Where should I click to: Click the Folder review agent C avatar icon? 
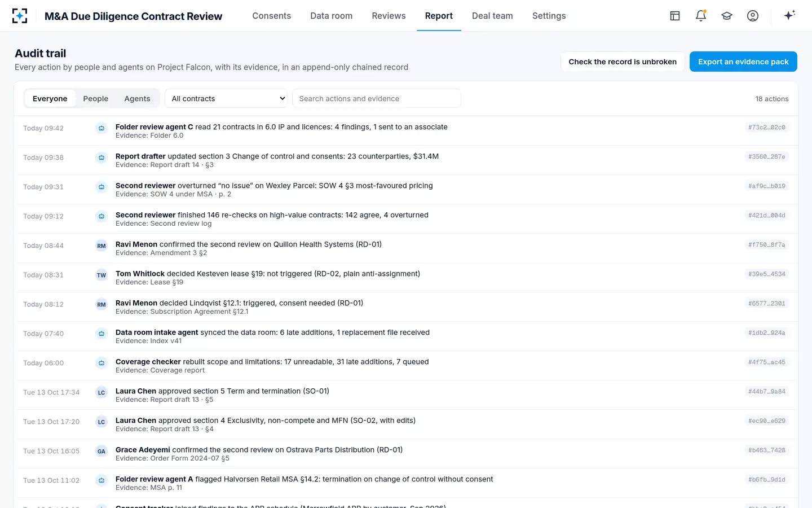point(101,128)
